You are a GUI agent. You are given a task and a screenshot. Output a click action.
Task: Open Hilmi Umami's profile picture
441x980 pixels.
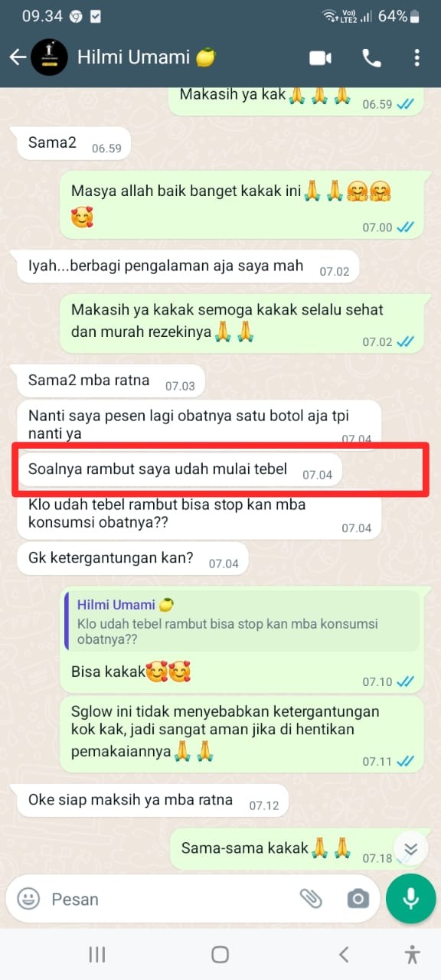pos(49,57)
